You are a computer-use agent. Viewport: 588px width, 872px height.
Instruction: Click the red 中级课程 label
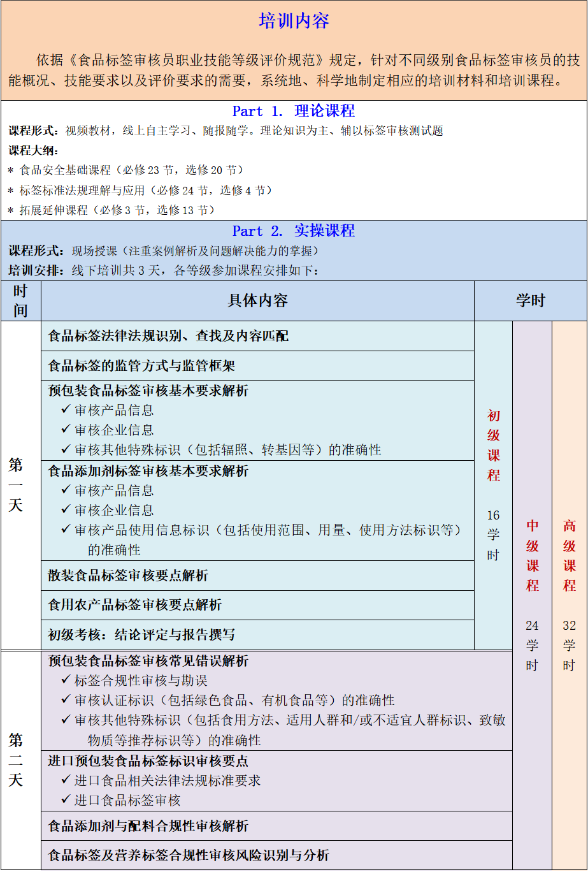(x=532, y=555)
